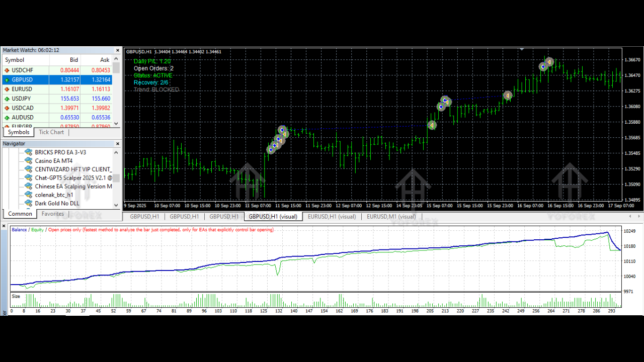The width and height of the screenshot is (644, 362).
Task: Click the red down-arrow beside USDCHF
Action: coord(7,70)
